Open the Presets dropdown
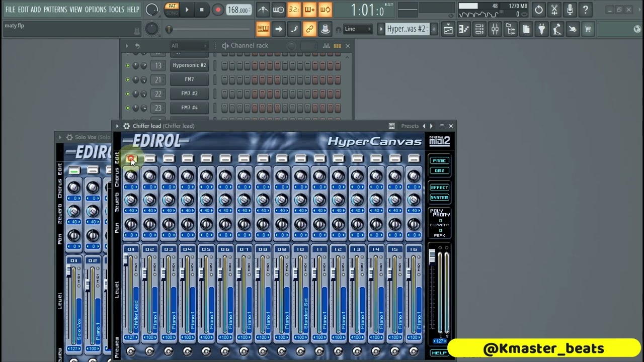This screenshot has height=362, width=644. click(410, 126)
